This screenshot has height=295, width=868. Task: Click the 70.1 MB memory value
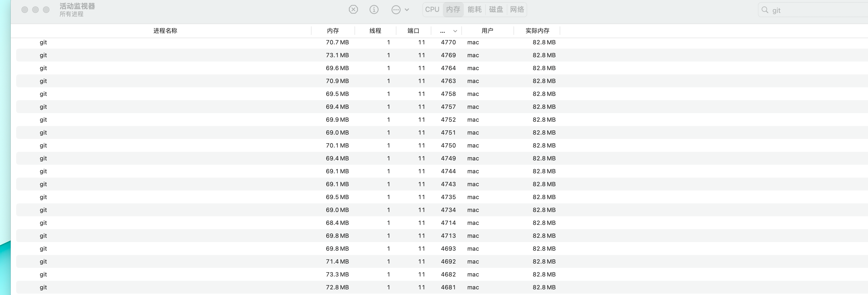pos(337,145)
